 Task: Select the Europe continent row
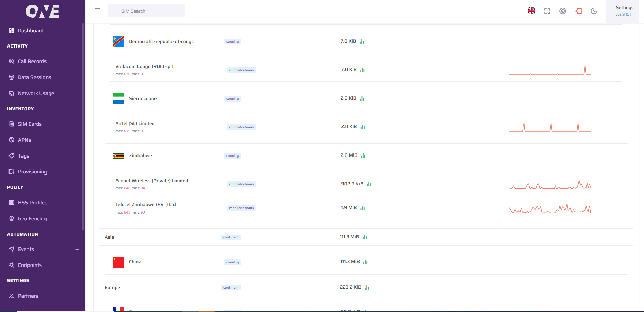(x=366, y=287)
